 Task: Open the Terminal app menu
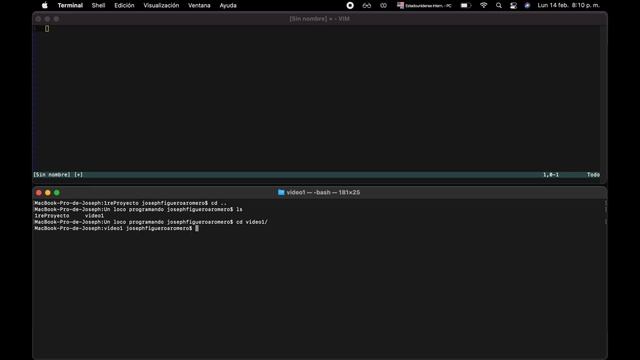[x=70, y=5]
